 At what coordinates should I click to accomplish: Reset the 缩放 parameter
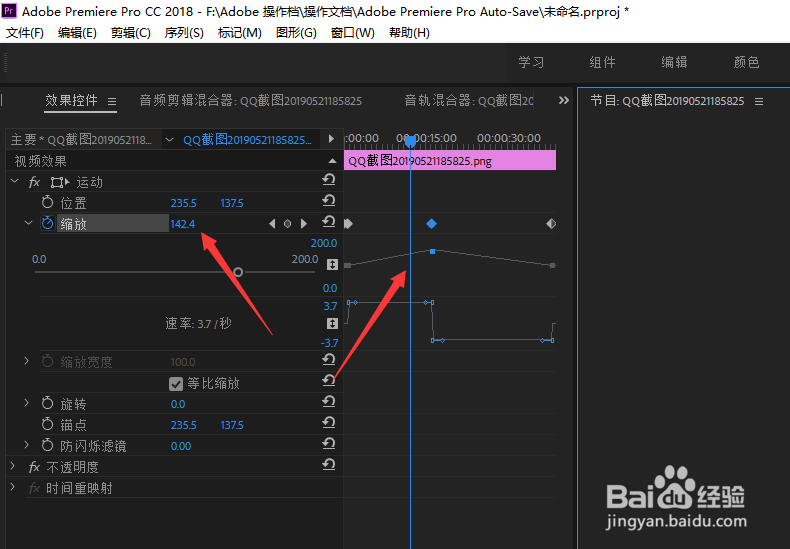pyautogui.click(x=329, y=222)
